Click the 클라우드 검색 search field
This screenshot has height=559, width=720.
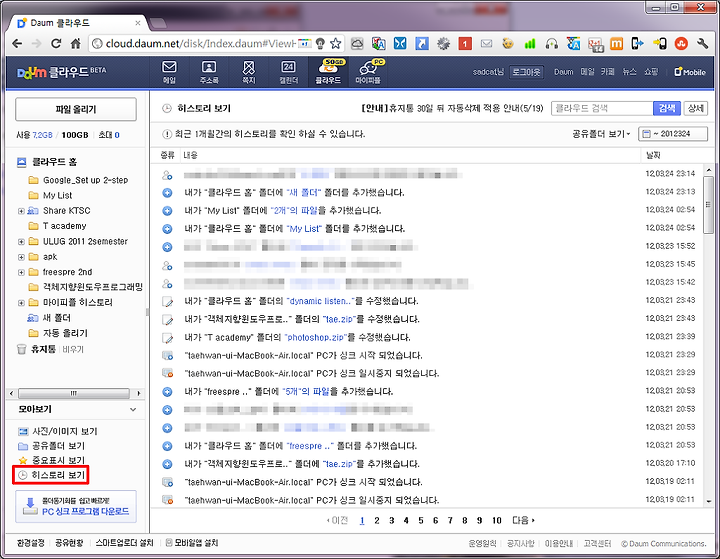[x=602, y=108]
